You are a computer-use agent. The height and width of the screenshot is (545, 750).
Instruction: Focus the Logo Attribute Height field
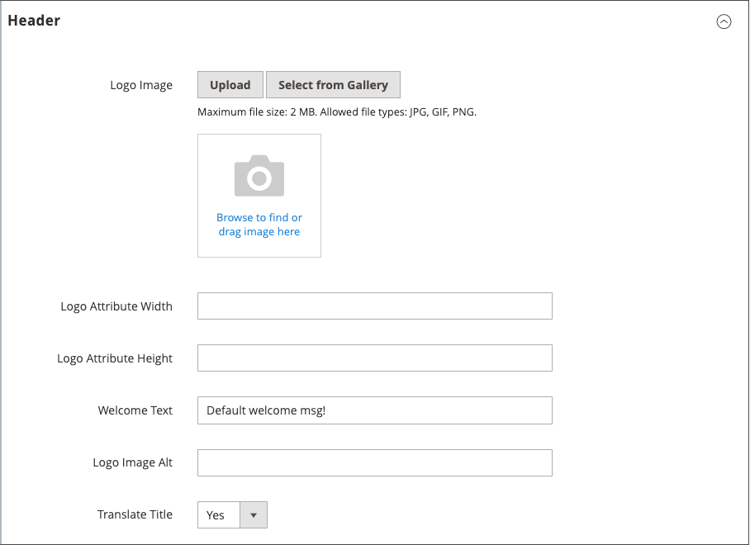pyautogui.click(x=374, y=358)
